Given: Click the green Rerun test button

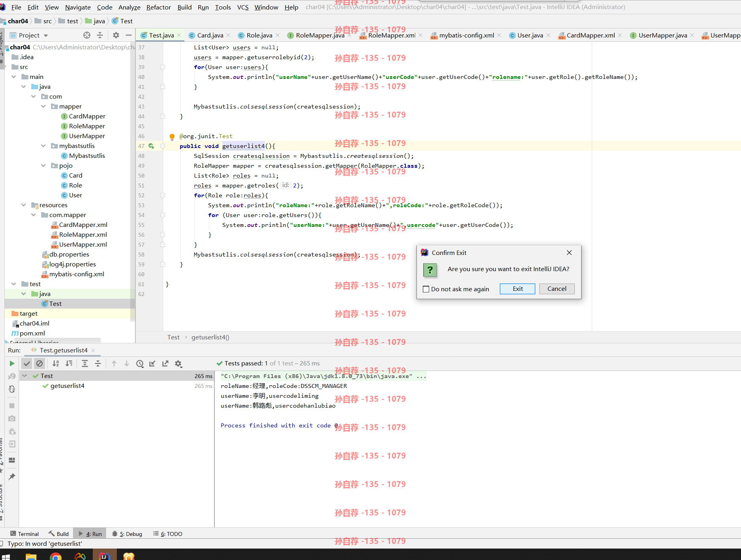Looking at the screenshot, I should point(12,363).
